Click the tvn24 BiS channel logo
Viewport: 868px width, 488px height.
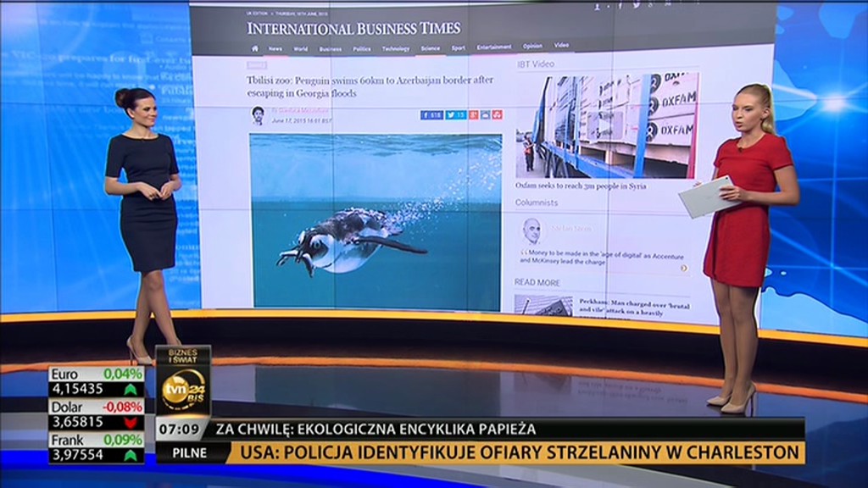point(183,390)
